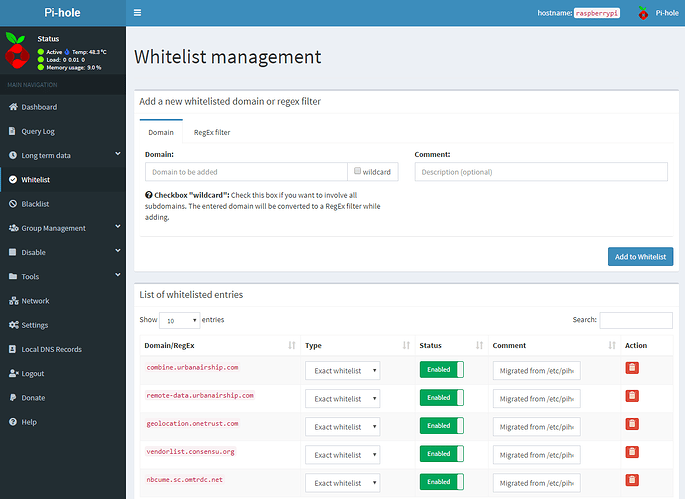Click the hamburger sidebar toggle icon
685x499 pixels.
pyautogui.click(x=137, y=13)
